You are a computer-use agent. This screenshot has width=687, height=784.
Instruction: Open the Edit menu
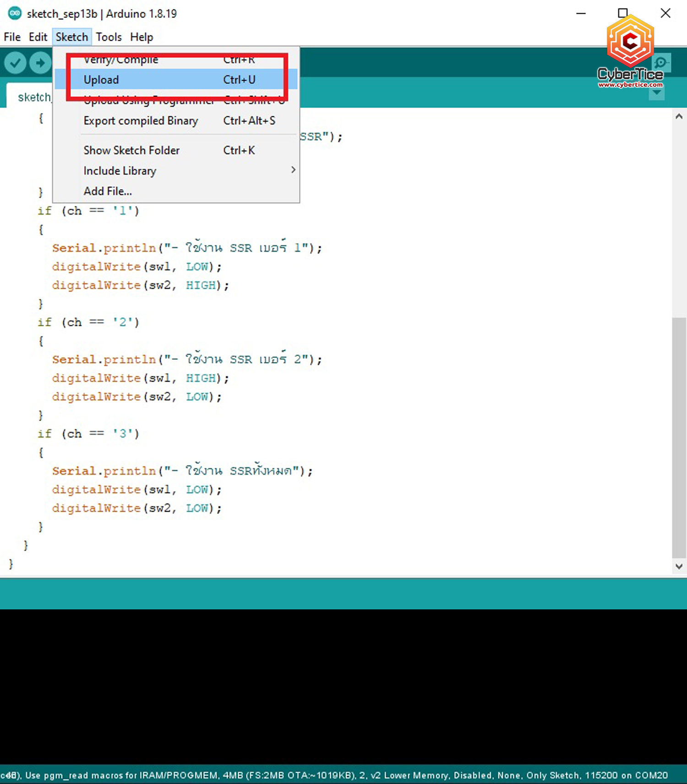point(38,37)
